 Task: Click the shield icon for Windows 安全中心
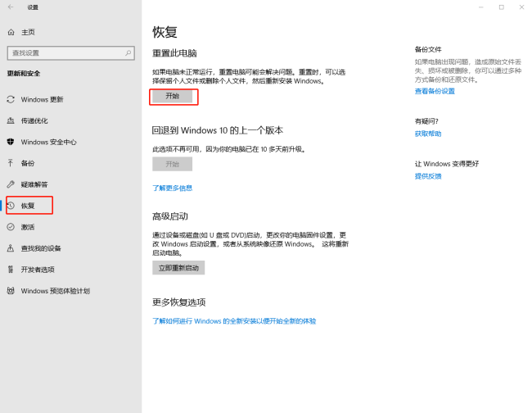click(x=11, y=142)
